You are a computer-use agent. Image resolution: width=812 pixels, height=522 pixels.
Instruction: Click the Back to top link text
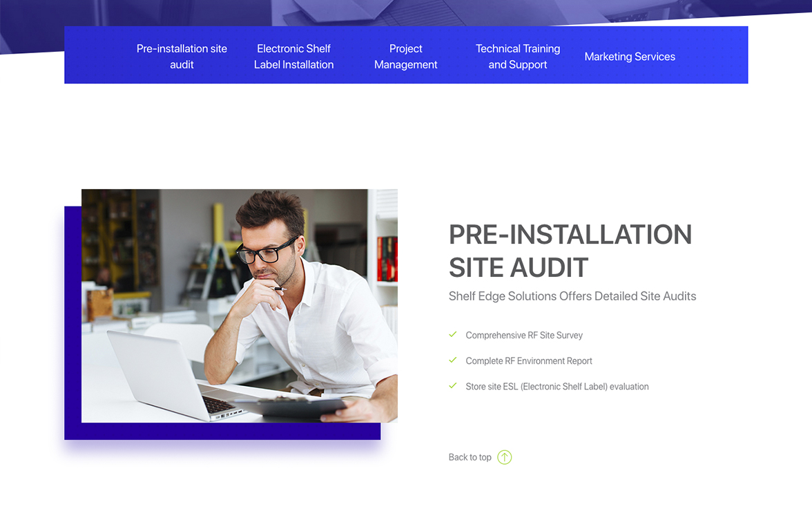(x=470, y=457)
